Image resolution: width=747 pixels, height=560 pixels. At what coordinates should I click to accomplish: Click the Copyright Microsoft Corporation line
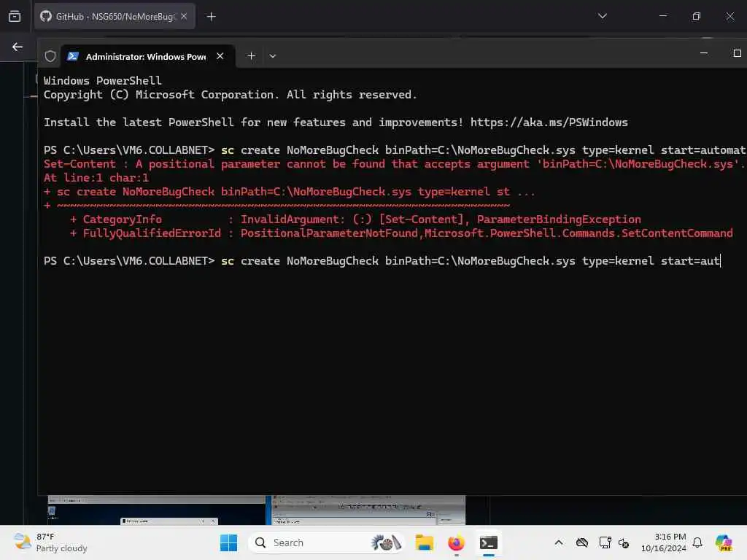point(230,95)
